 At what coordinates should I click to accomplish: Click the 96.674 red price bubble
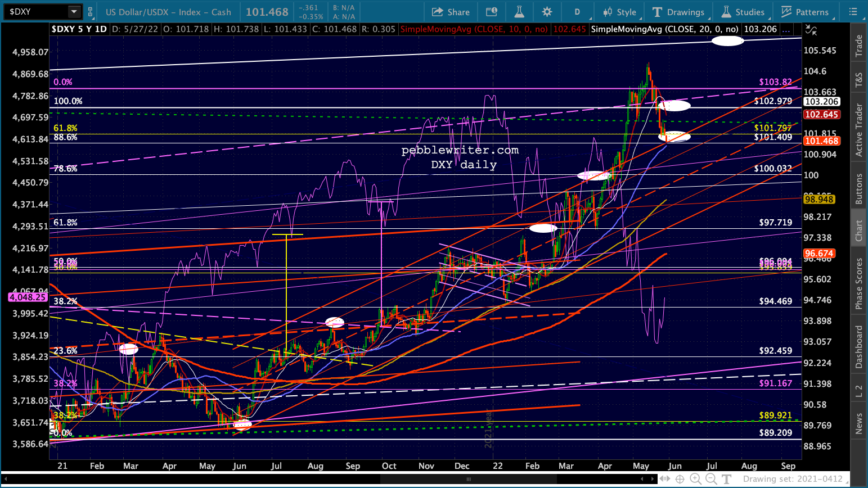point(819,254)
